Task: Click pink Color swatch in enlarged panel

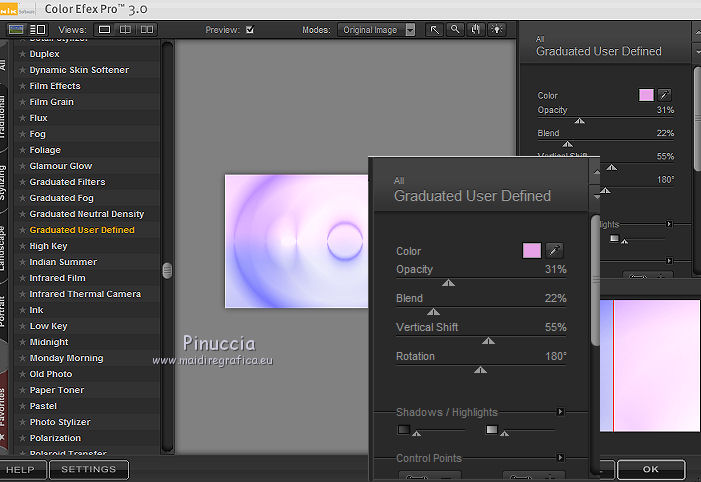Action: point(532,250)
